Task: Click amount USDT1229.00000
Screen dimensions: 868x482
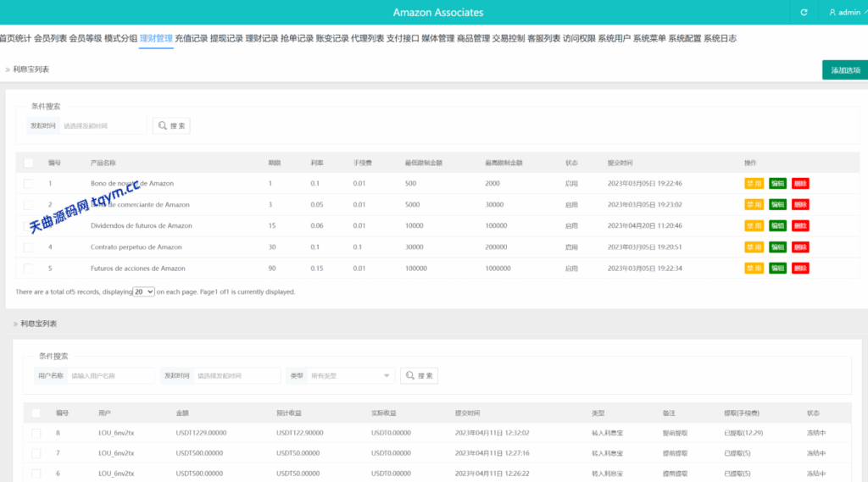Action: click(201, 434)
